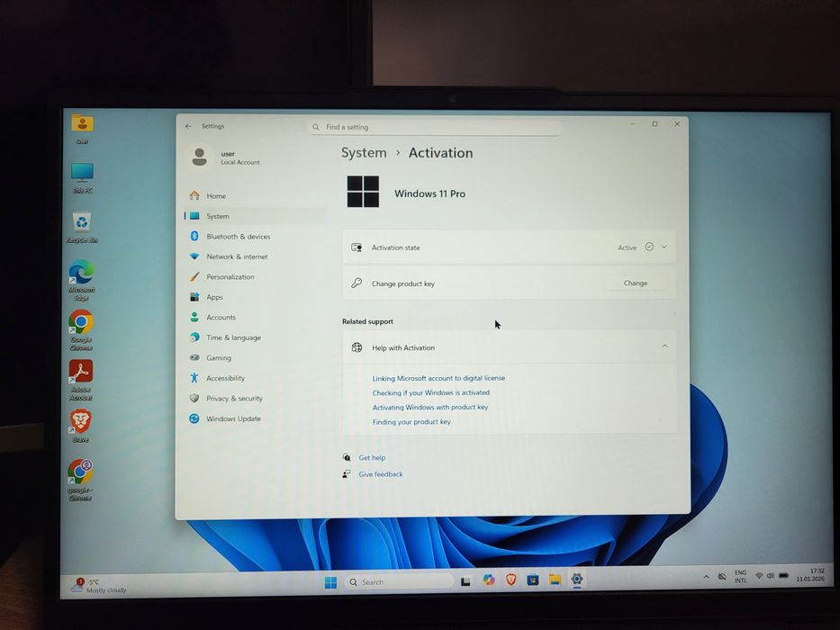The height and width of the screenshot is (630, 840).
Task: Open Finding your product key link
Action: coord(411,422)
